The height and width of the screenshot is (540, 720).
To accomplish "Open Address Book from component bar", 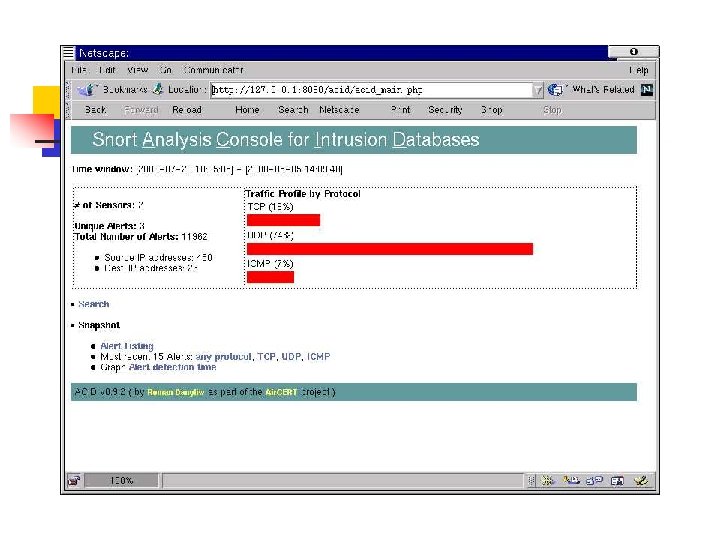I will (x=617, y=481).
